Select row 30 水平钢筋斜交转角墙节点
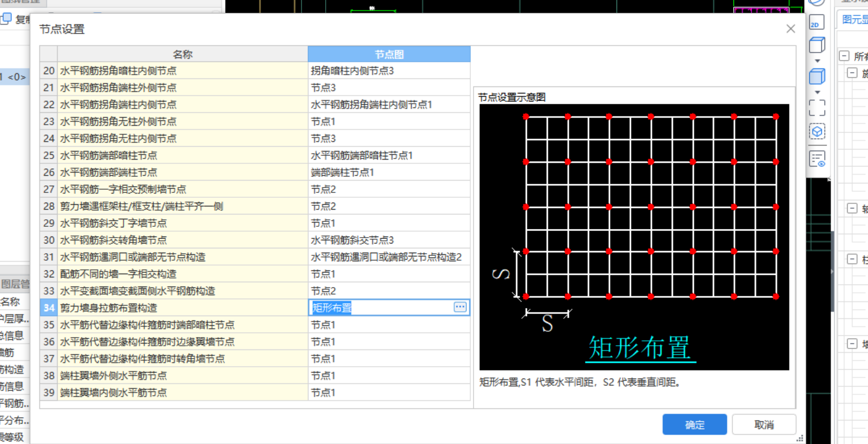868x444 pixels. (x=183, y=240)
